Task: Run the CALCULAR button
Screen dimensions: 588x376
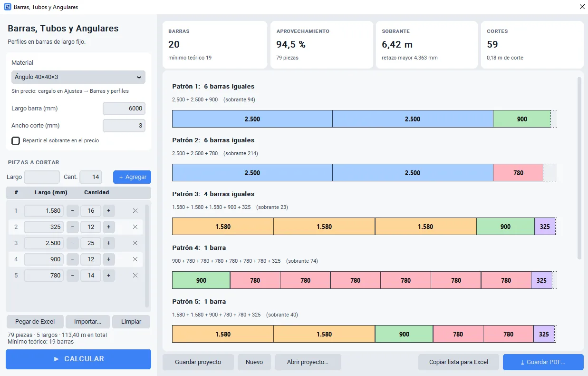Action: 78,359
